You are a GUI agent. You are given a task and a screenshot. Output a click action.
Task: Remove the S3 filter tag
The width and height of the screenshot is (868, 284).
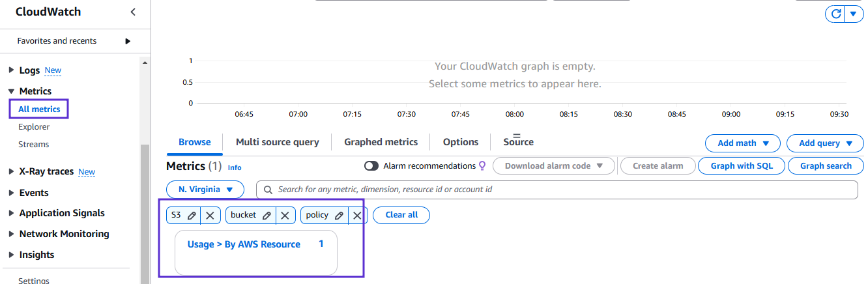pos(210,215)
